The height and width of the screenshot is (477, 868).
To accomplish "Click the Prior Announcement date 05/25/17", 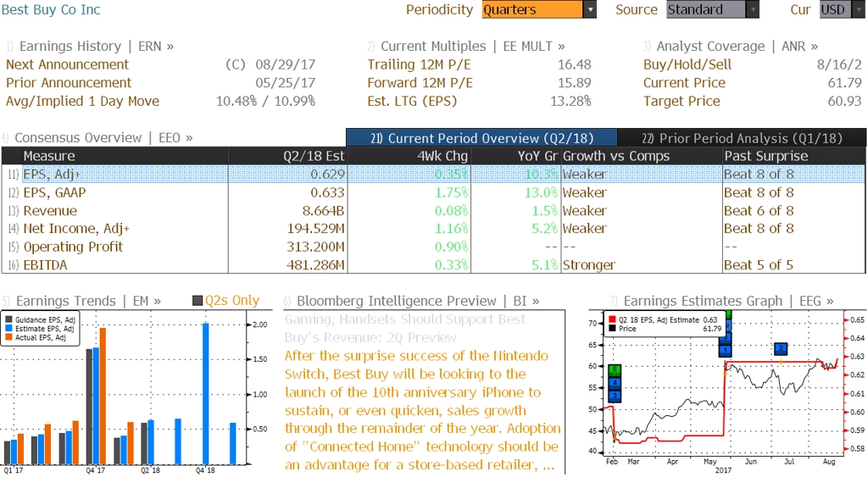I will [x=285, y=83].
